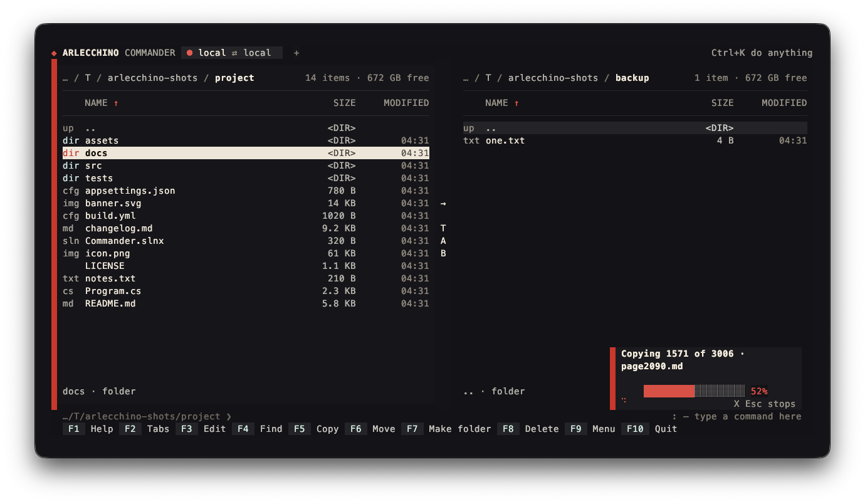Screen dimensions: 865x504
Task: Select Commander.slnx file
Action: pos(246,241)
